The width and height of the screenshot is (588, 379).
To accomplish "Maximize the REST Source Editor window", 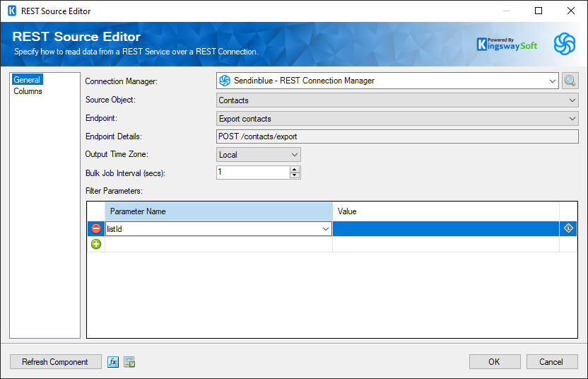I will pyautogui.click(x=539, y=11).
